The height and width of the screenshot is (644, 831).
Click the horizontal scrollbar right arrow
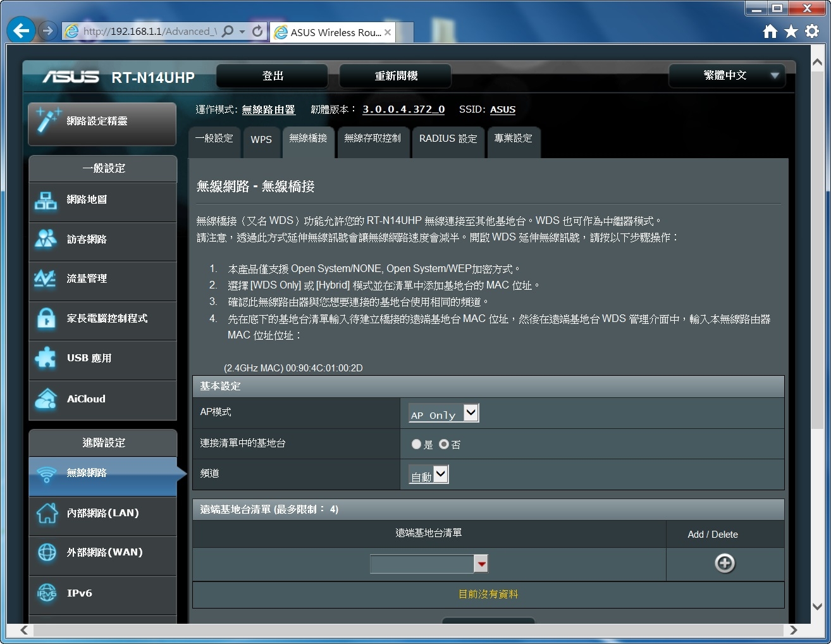click(x=793, y=630)
